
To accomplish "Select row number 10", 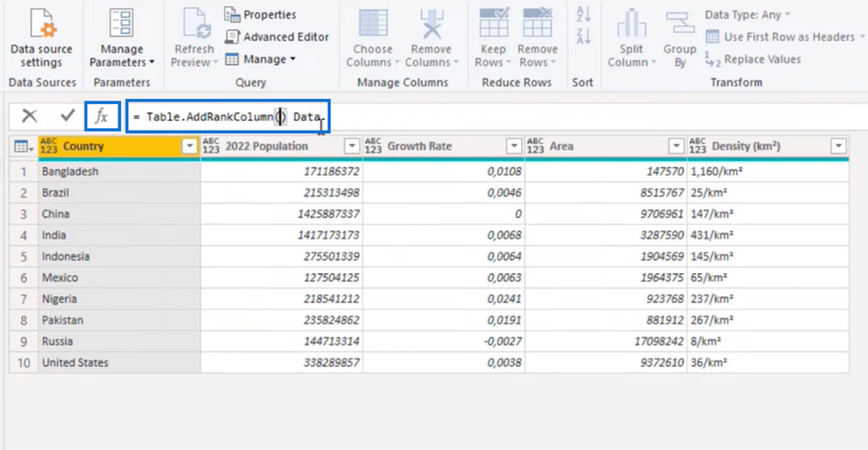I will [x=24, y=363].
